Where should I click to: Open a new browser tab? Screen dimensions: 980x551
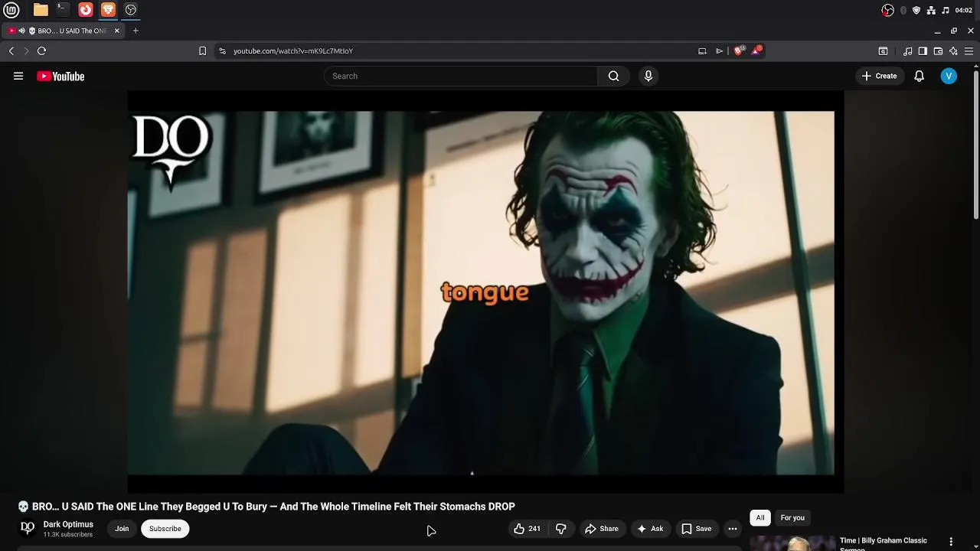(136, 31)
